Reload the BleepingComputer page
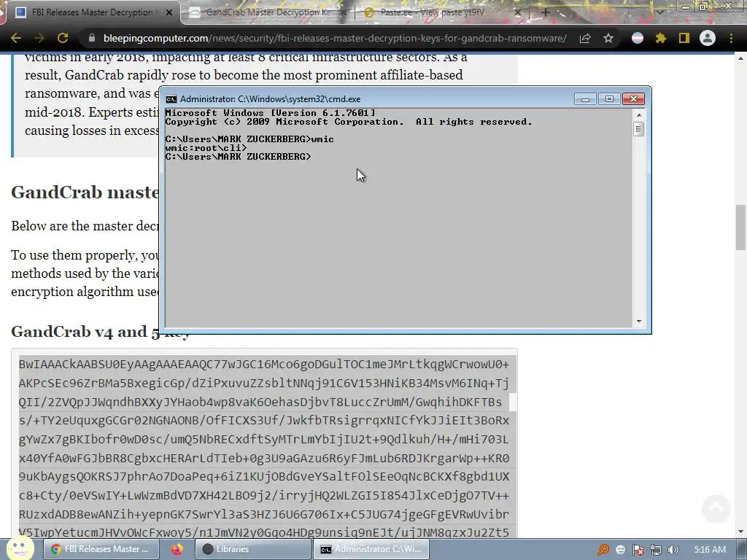This screenshot has width=747, height=560. point(63,38)
